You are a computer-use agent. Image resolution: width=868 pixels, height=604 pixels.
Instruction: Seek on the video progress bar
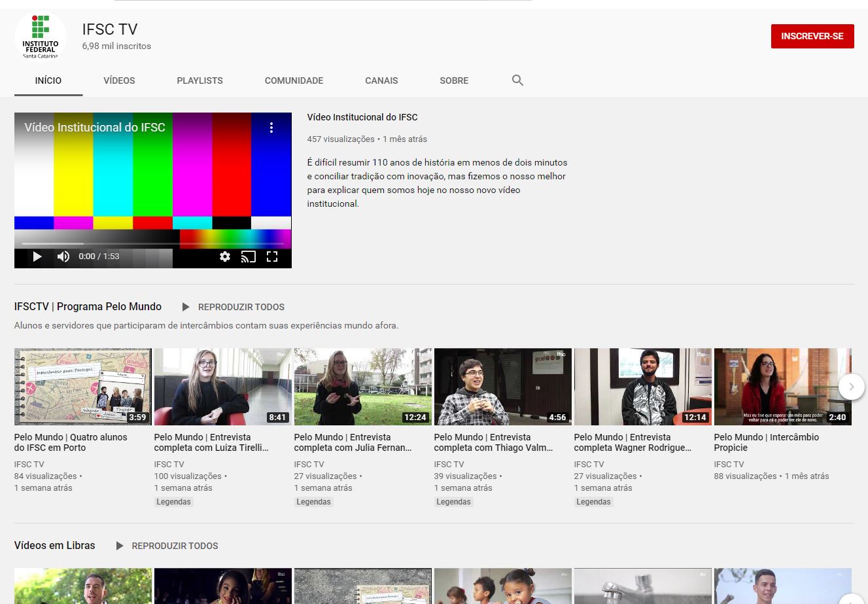(x=153, y=244)
